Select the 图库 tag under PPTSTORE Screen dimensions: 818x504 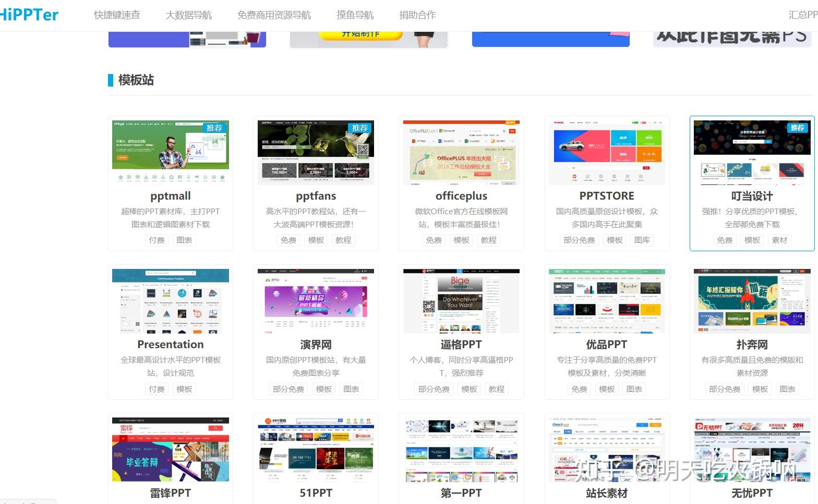642,240
